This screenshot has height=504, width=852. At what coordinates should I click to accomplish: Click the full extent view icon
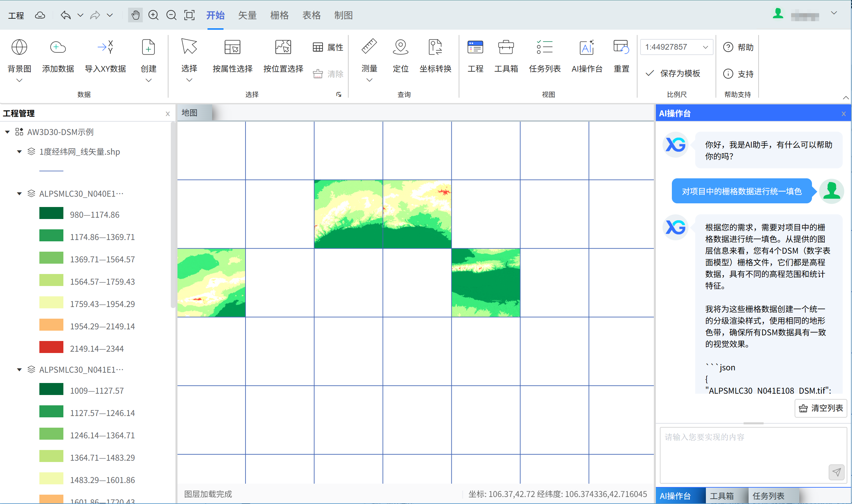tap(189, 15)
